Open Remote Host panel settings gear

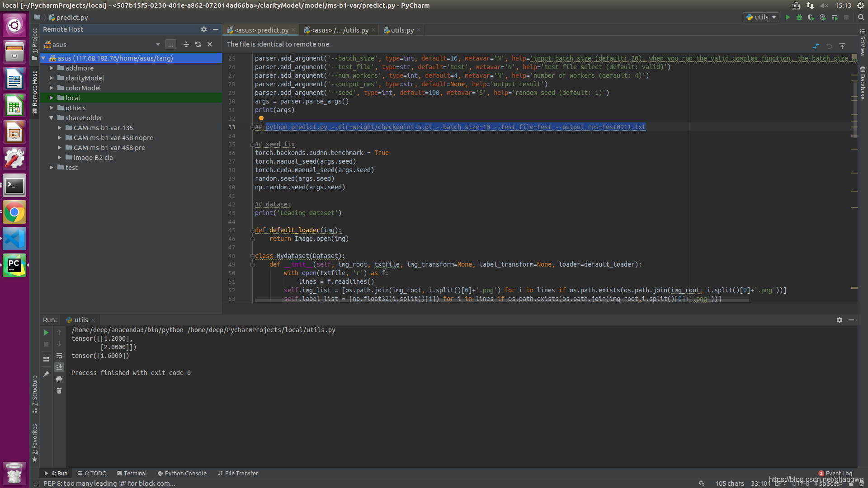click(x=204, y=29)
